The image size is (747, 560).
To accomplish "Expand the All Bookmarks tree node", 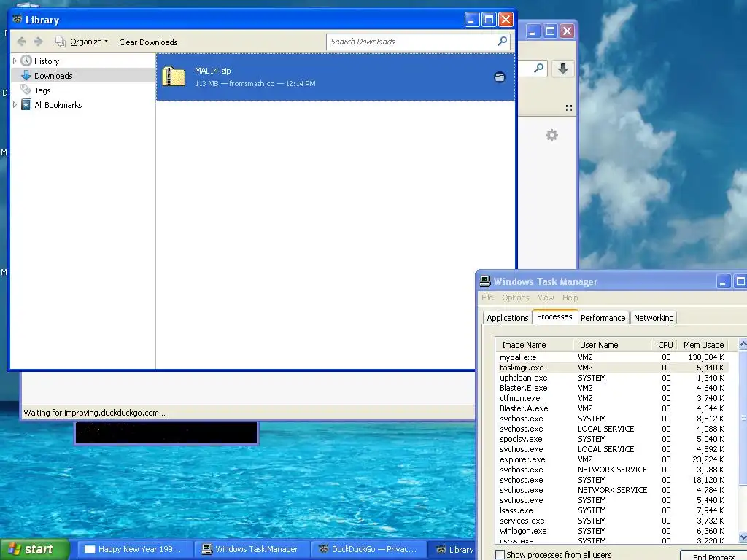I will pos(15,105).
